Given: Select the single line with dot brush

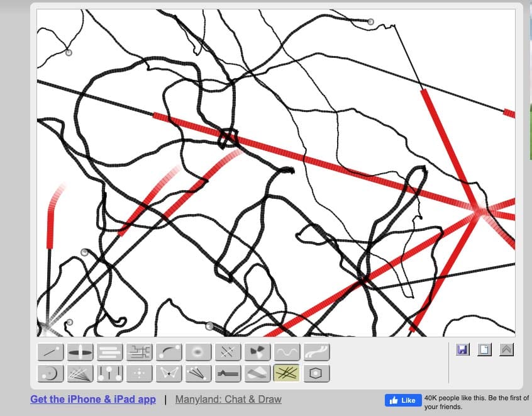Looking at the screenshot, I should tap(50, 352).
